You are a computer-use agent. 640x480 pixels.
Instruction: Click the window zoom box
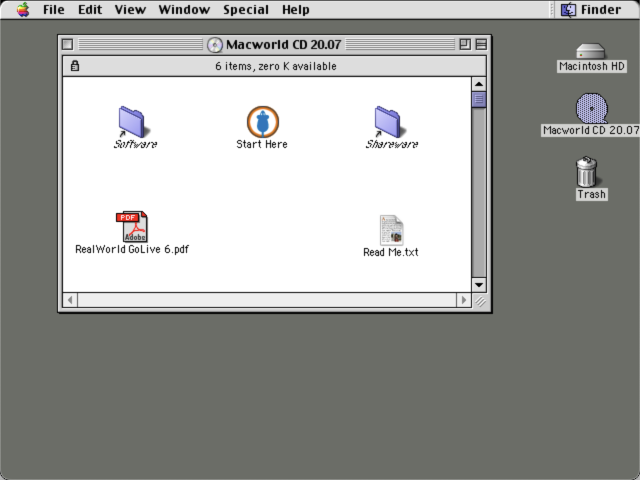(465, 44)
